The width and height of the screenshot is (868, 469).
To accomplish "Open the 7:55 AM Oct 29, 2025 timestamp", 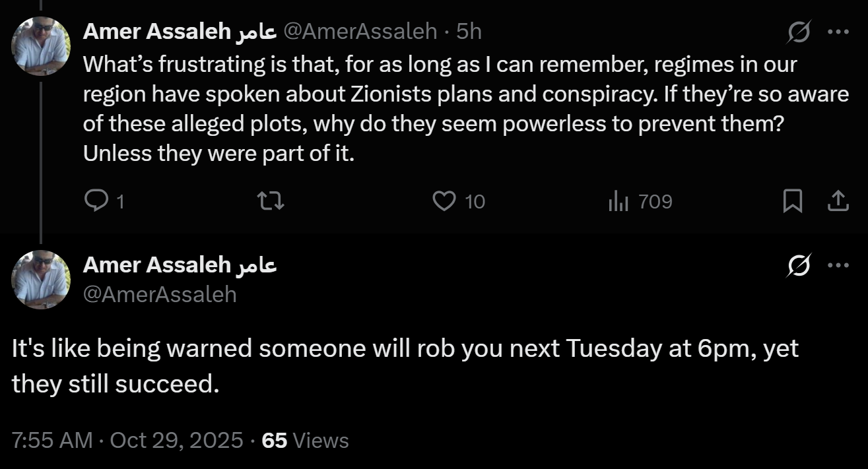I will (x=127, y=440).
